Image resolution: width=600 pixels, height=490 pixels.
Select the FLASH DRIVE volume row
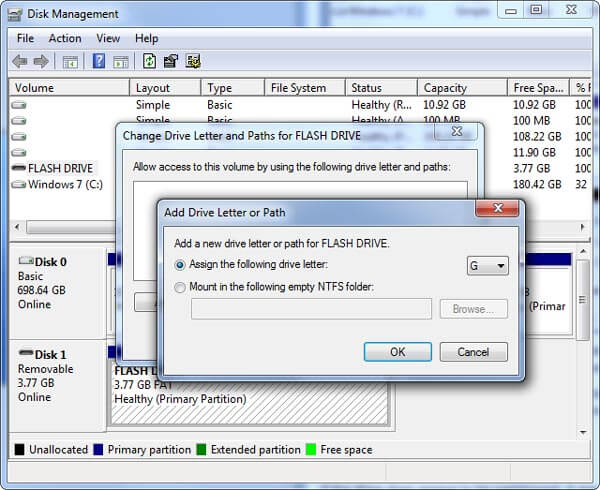[60, 168]
